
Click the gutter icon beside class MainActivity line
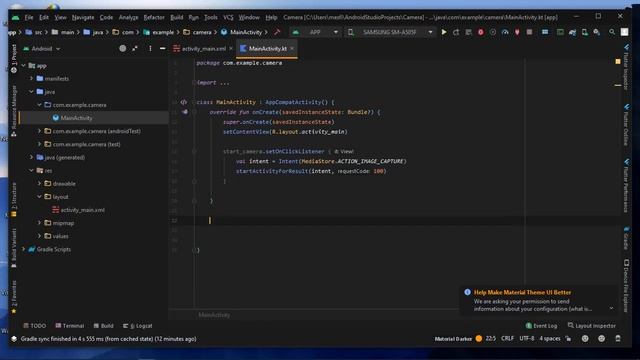click(x=184, y=102)
